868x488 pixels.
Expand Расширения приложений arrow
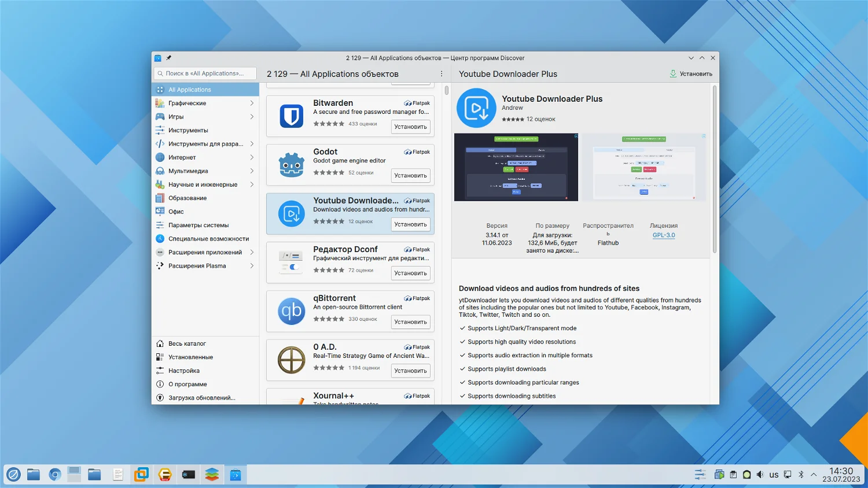252,252
